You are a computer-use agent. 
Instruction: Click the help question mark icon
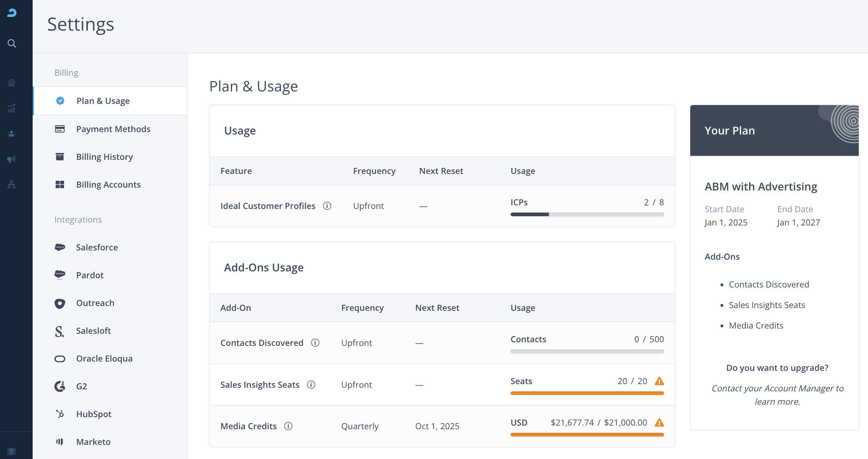click(x=12, y=451)
